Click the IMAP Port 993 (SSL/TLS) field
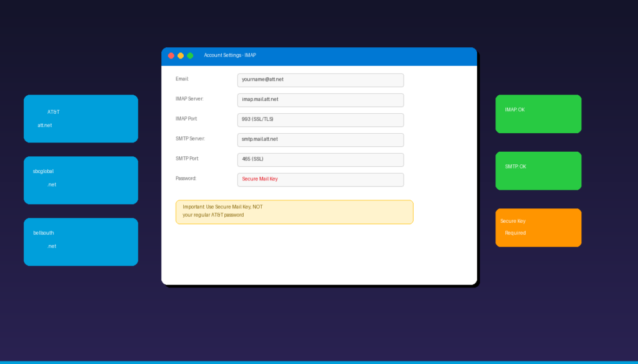The height and width of the screenshot is (364, 638). point(320,120)
